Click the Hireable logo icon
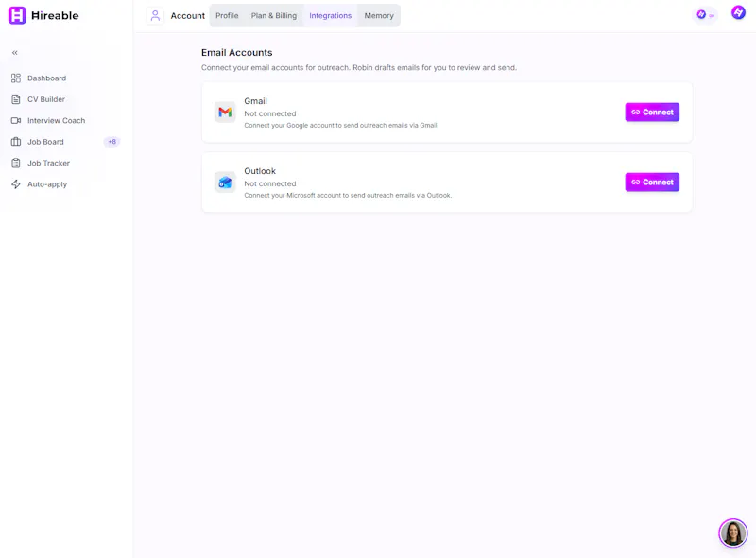This screenshot has width=756, height=558. [17, 15]
